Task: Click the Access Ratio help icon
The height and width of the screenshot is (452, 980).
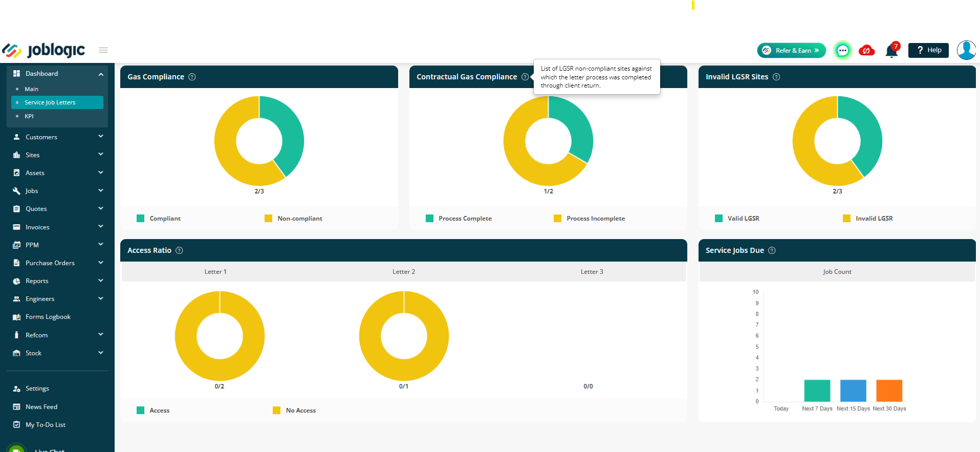Action: [179, 250]
